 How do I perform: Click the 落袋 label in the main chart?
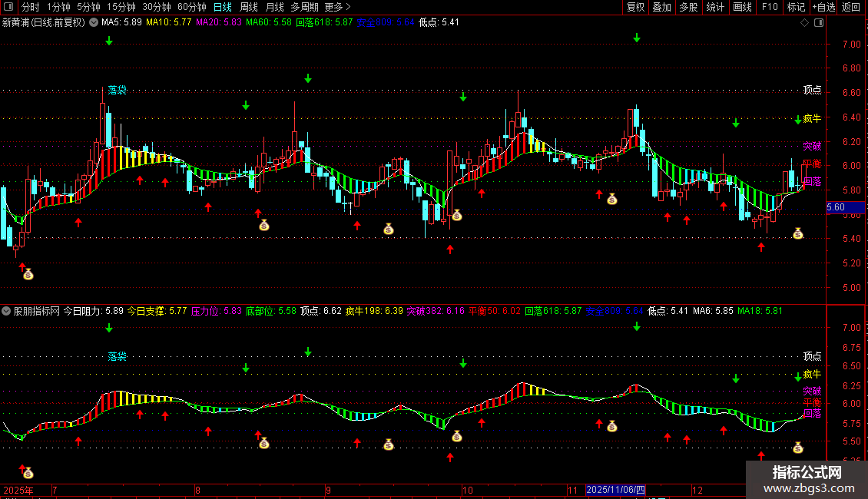click(118, 90)
